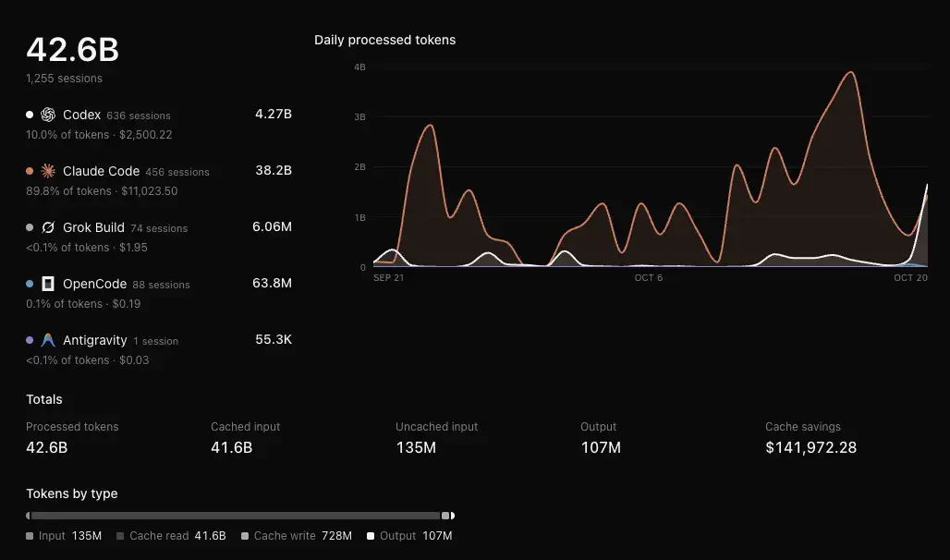
Task: Select the purple Antigravity legend dot
Action: (30, 340)
